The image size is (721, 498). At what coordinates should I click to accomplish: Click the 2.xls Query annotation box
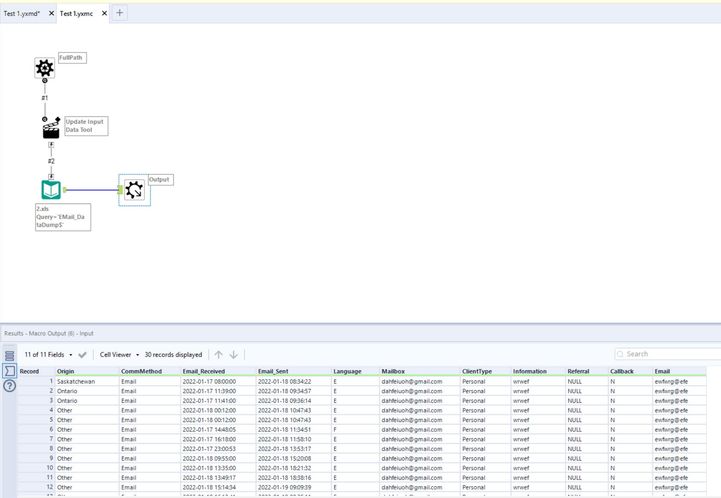tap(63, 217)
